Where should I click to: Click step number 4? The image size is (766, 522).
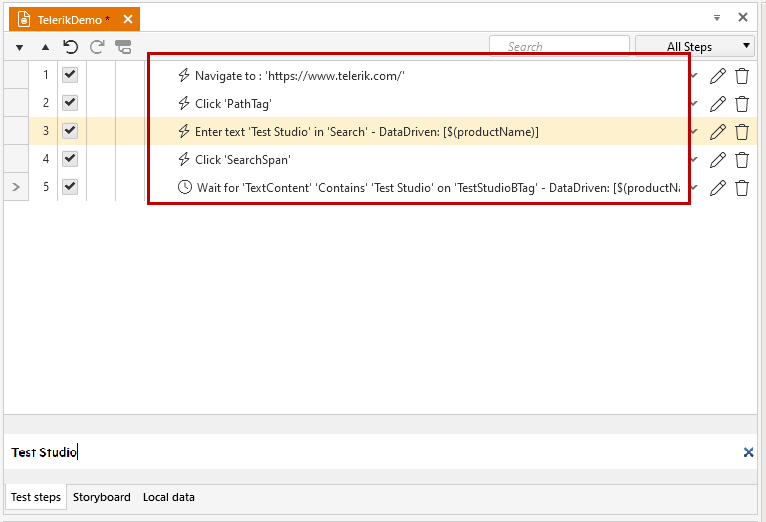[45, 159]
